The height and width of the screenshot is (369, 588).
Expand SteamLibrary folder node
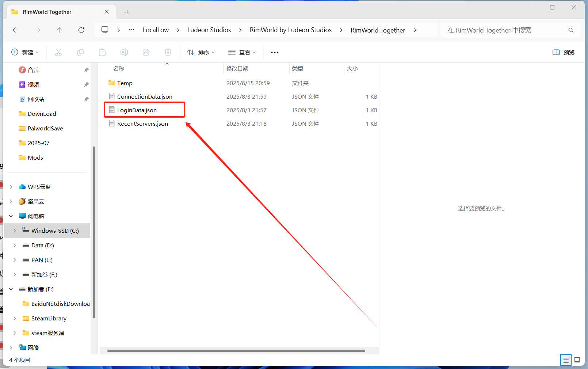(x=15, y=318)
